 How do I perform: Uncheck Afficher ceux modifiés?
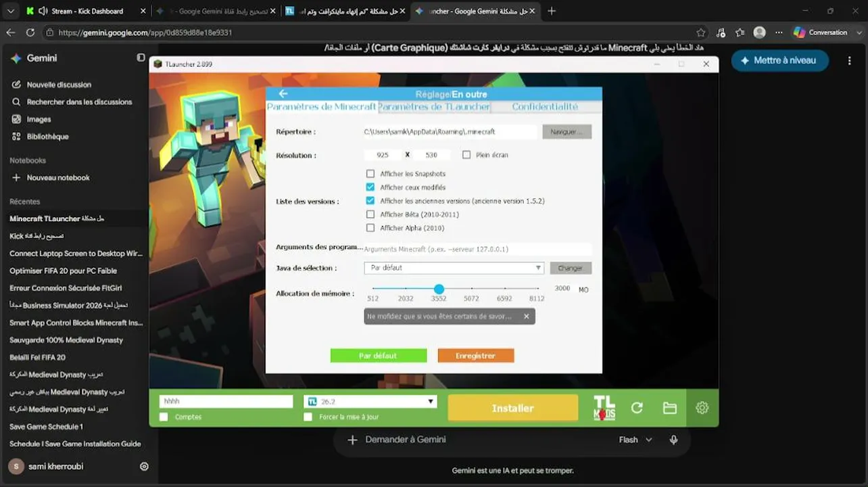370,187
